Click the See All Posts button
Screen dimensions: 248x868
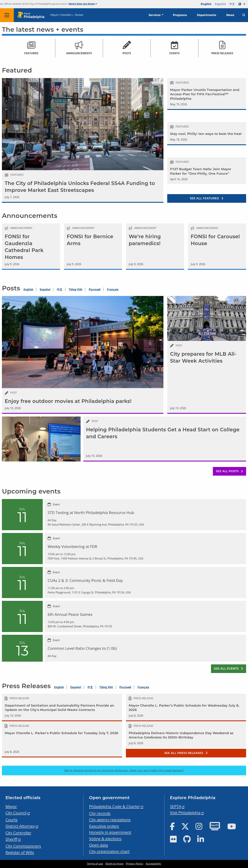pyautogui.click(x=229, y=471)
